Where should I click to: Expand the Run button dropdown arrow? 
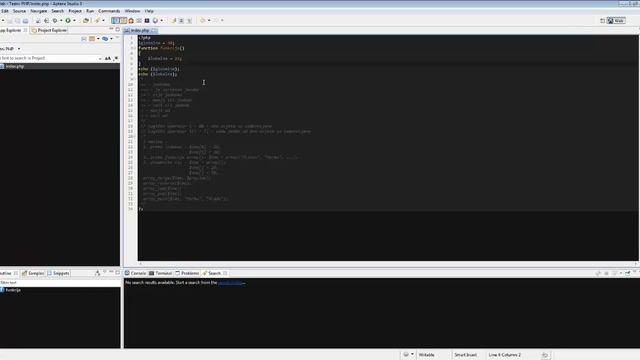(x=74, y=20)
